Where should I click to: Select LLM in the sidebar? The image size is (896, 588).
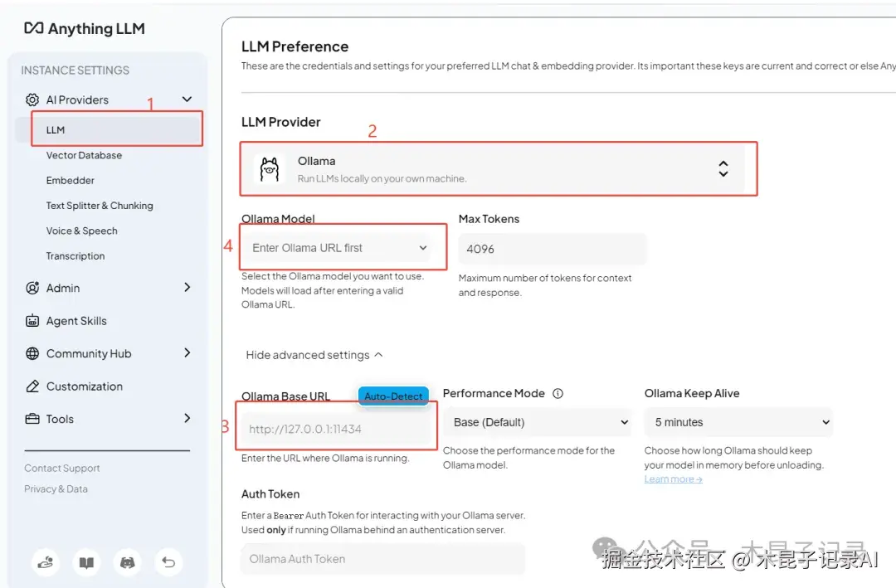click(x=109, y=129)
